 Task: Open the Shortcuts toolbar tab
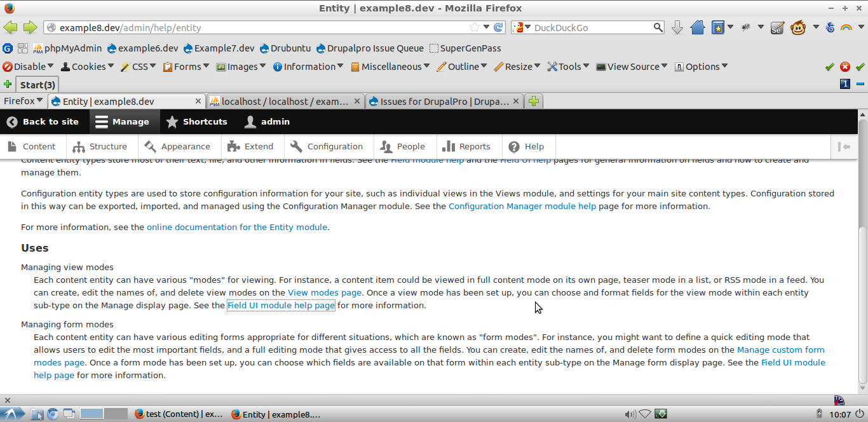pyautogui.click(x=197, y=122)
